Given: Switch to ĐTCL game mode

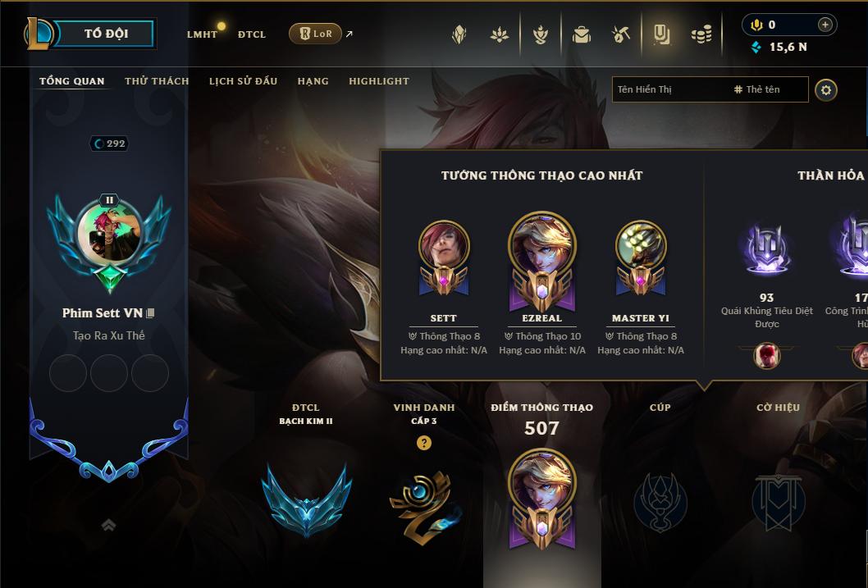Looking at the screenshot, I should [x=252, y=34].
